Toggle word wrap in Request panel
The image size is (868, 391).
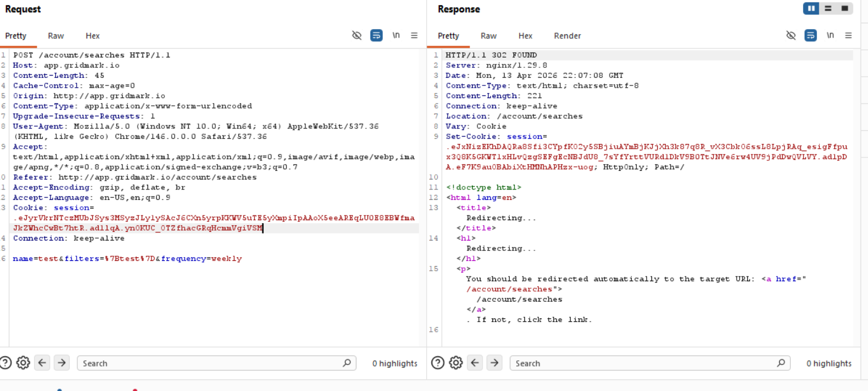(x=376, y=35)
